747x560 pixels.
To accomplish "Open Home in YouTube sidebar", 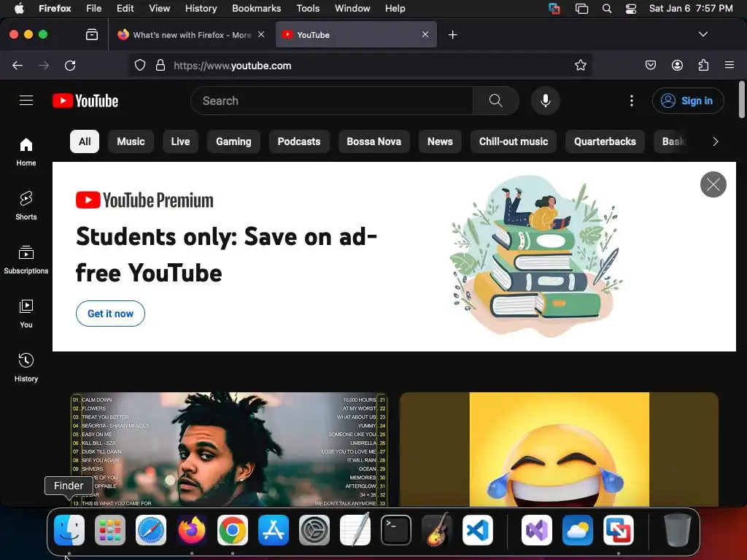I will click(26, 152).
